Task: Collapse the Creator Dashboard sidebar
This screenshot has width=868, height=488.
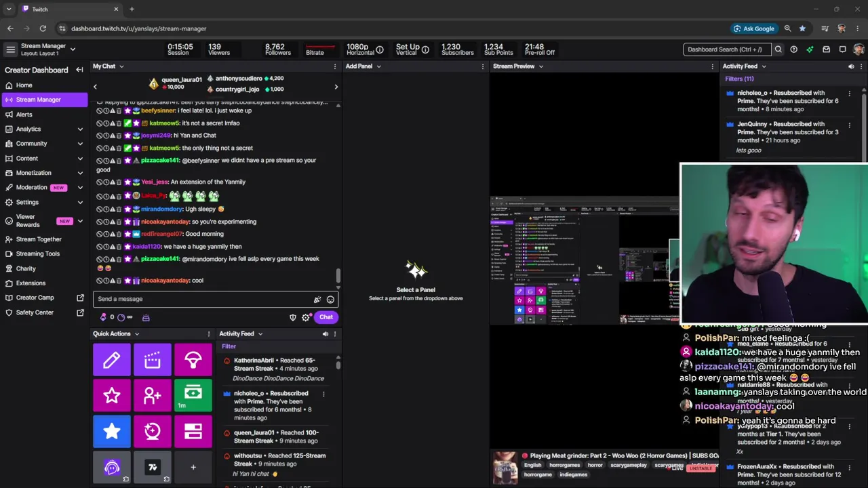Action: click(79, 70)
